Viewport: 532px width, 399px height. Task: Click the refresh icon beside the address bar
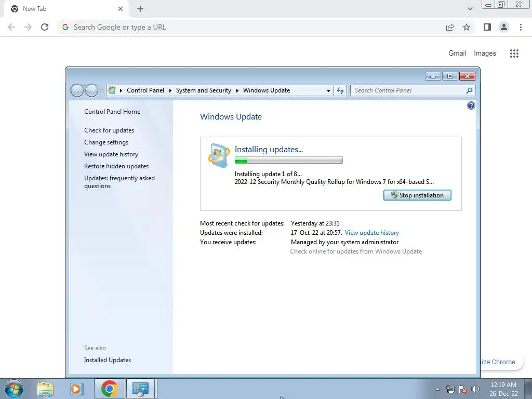point(340,90)
